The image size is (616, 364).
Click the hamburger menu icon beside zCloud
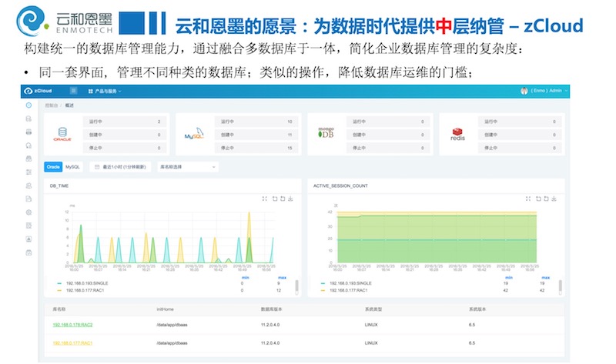[73, 91]
